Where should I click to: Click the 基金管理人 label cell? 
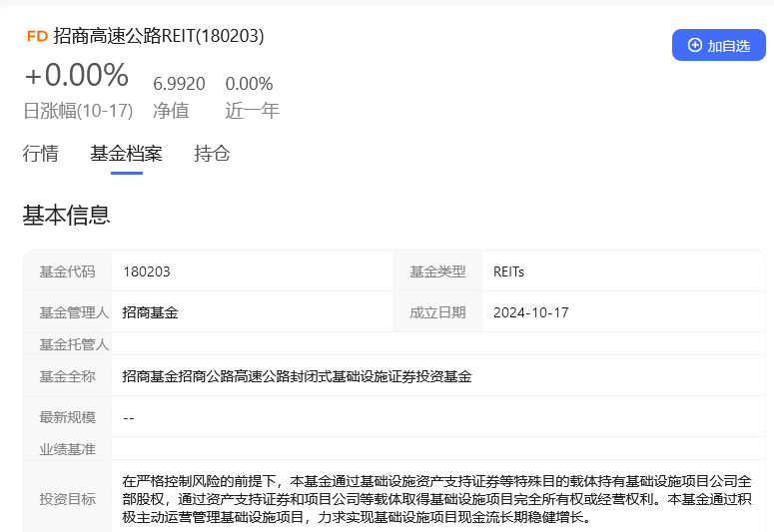(x=68, y=311)
